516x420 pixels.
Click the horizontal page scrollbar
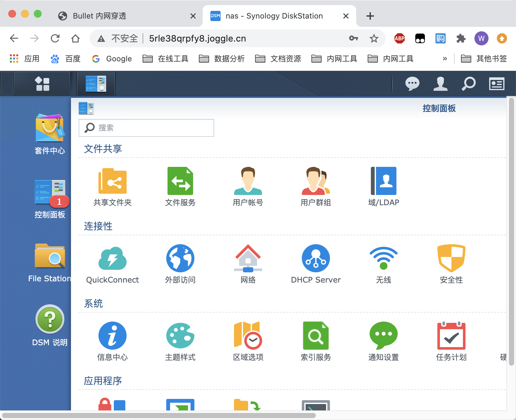point(159,416)
